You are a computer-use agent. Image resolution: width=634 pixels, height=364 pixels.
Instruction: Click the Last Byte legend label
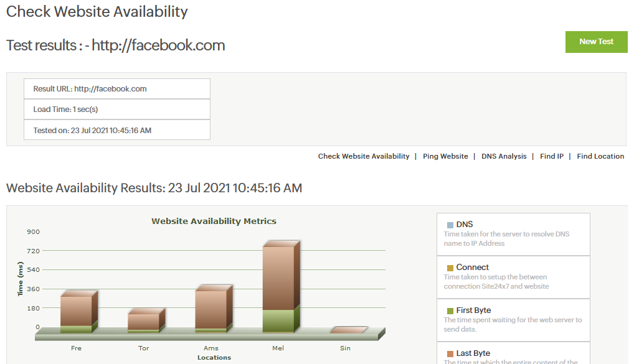coord(473,353)
